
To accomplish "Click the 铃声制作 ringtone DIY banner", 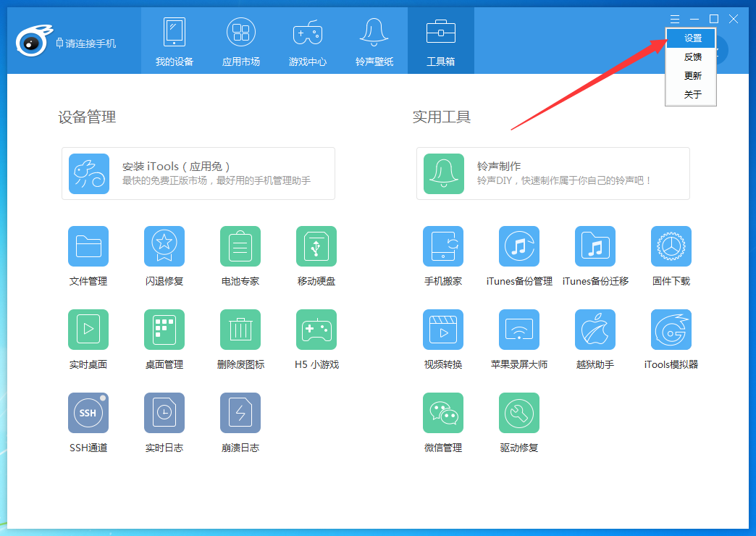I will 553,174.
